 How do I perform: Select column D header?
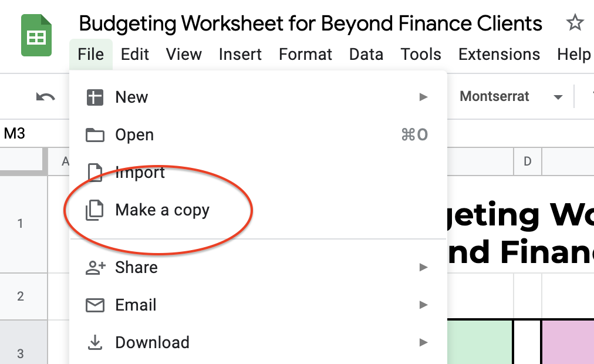(527, 161)
